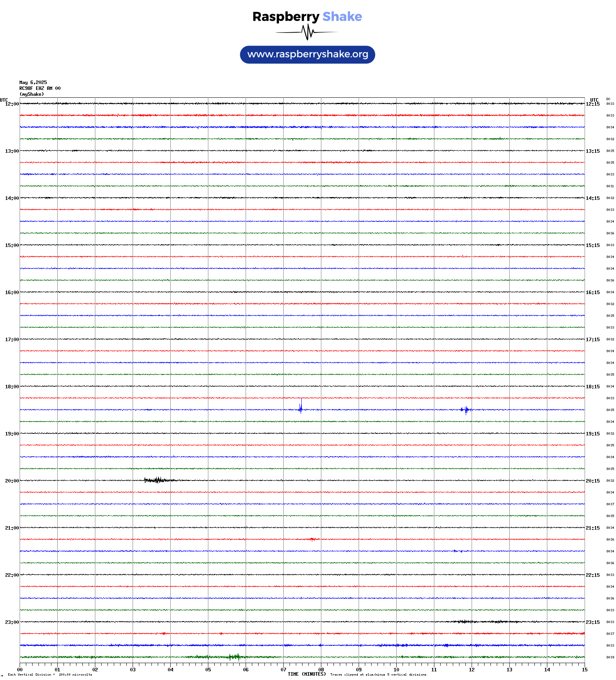Click the 14:00 time label on left axis
This screenshot has width=616, height=680.
(12, 198)
